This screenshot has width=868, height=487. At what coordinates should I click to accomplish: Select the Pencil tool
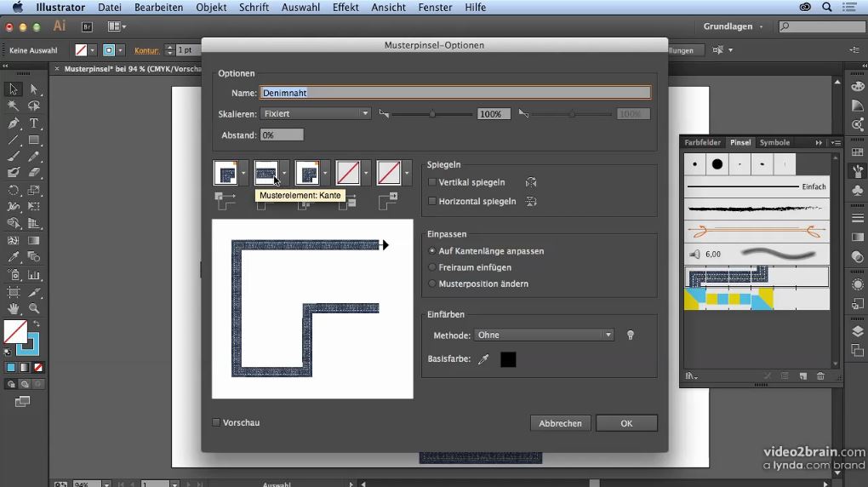click(34, 157)
